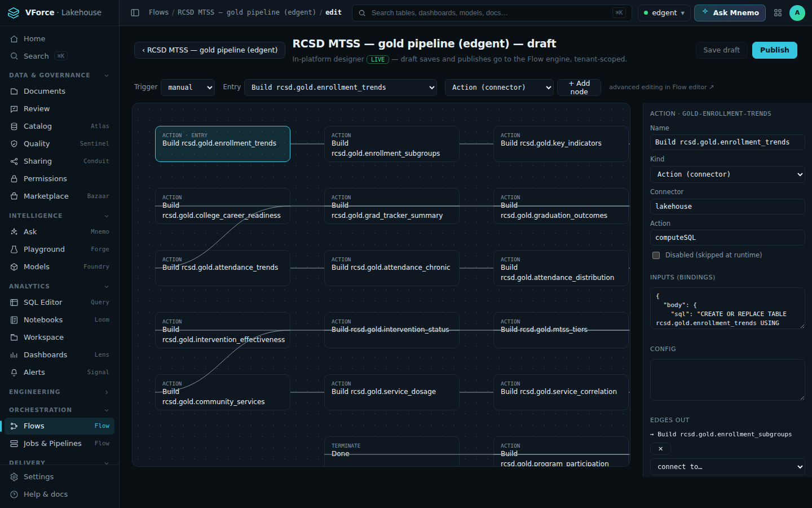Click the Add node button
Image resolution: width=812 pixels, height=508 pixels.
click(x=579, y=87)
